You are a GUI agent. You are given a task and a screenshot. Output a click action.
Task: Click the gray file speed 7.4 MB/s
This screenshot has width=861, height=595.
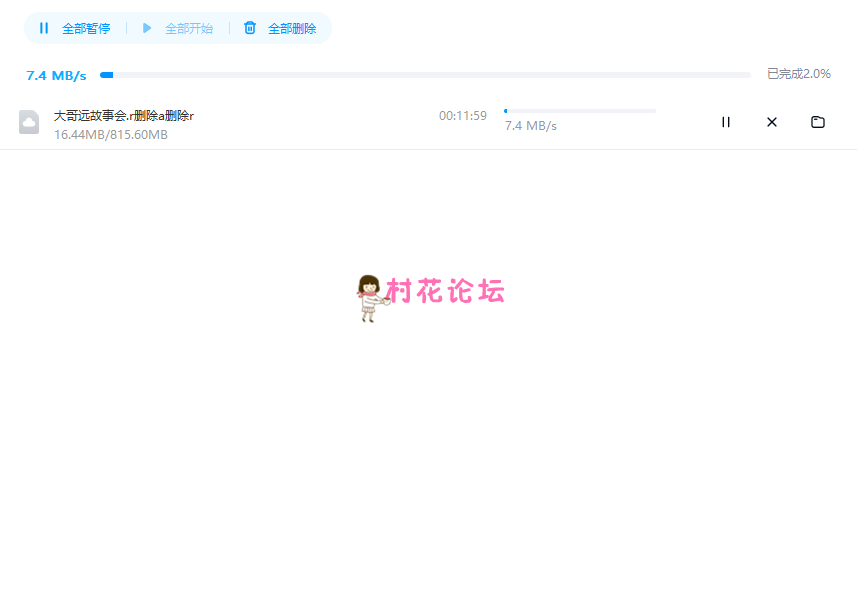tap(531, 126)
